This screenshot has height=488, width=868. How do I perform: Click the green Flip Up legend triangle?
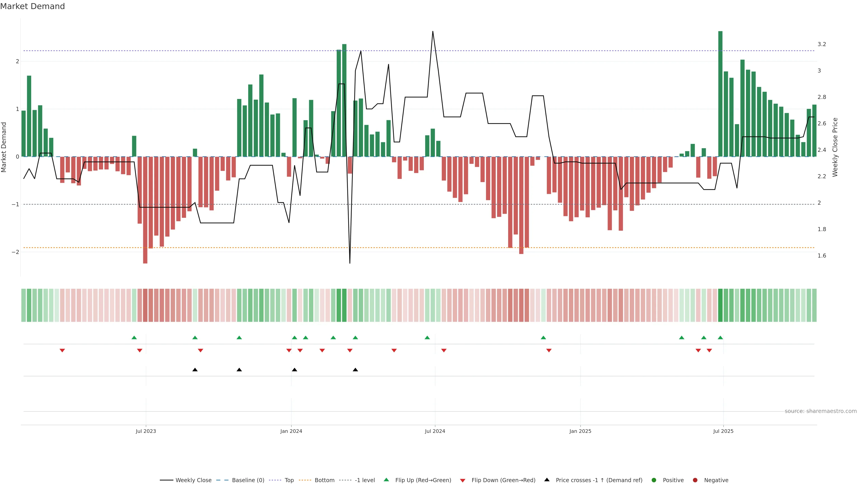386,480
